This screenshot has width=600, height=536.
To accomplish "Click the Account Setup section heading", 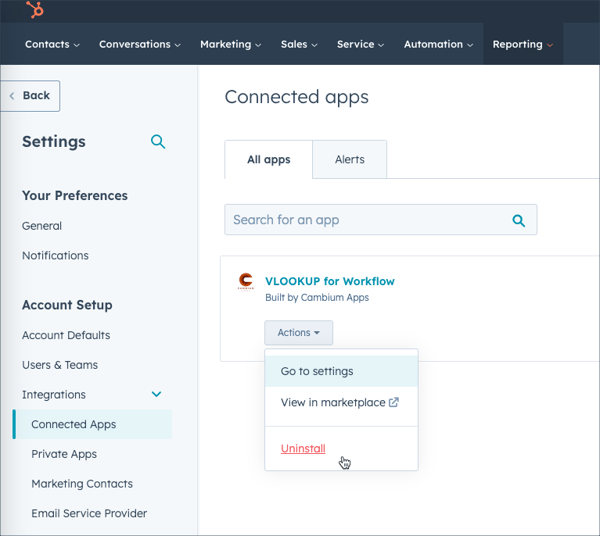I will pos(67,305).
